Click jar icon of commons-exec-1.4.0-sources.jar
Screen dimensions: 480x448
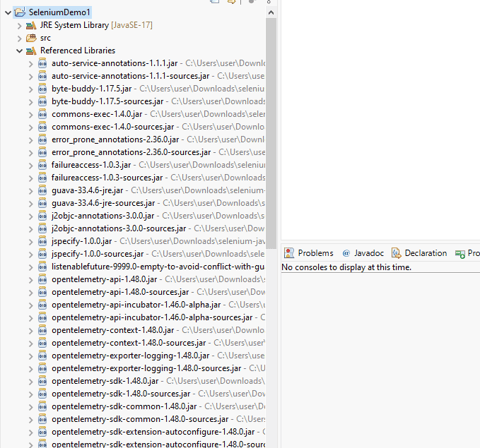(42, 127)
